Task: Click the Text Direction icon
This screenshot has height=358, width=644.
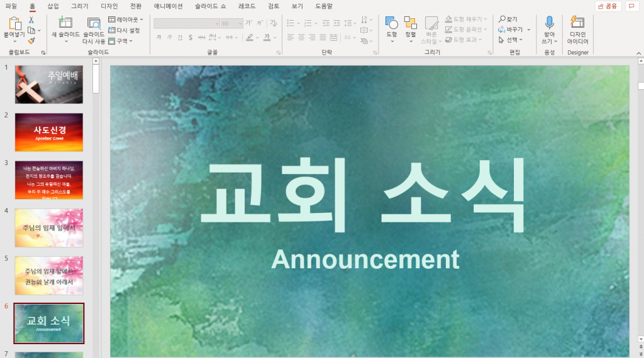Action: (x=364, y=19)
